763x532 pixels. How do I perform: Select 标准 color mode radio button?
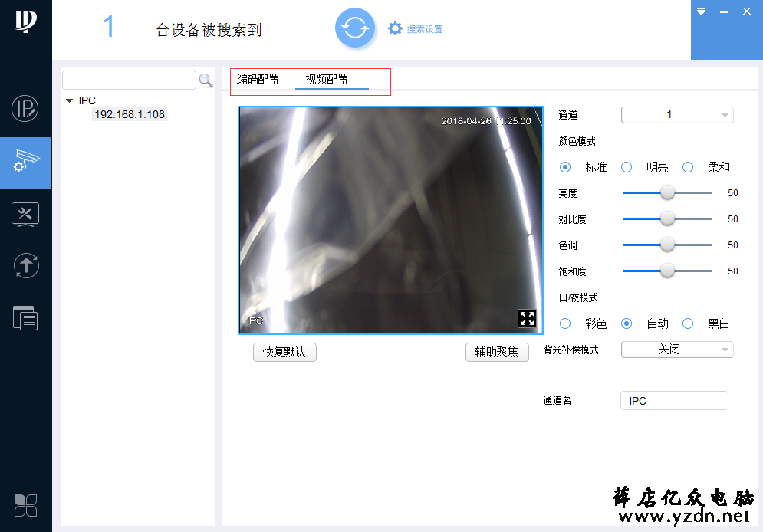tap(565, 167)
